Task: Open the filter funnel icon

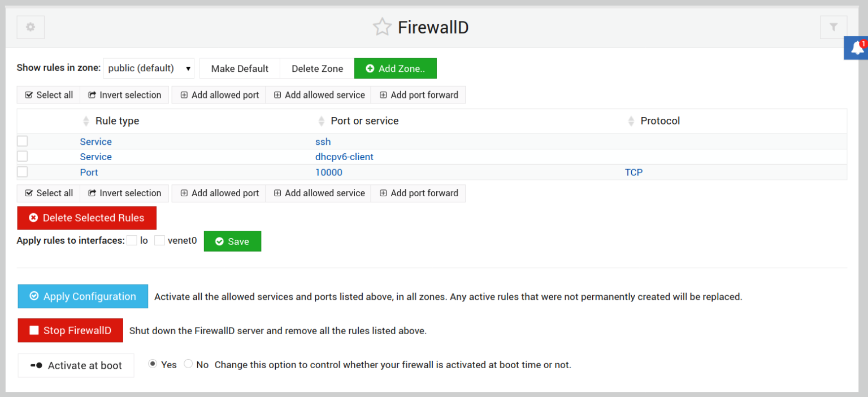Action: click(834, 27)
